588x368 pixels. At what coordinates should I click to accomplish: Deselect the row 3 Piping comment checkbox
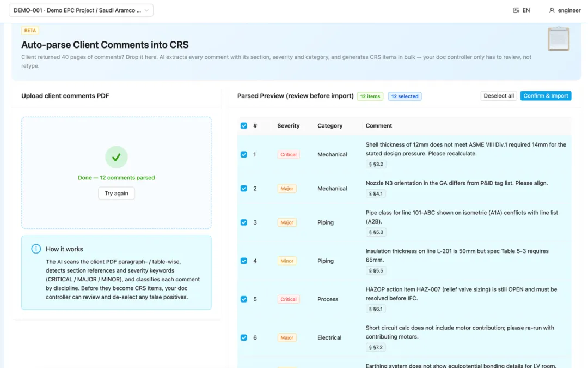click(244, 222)
